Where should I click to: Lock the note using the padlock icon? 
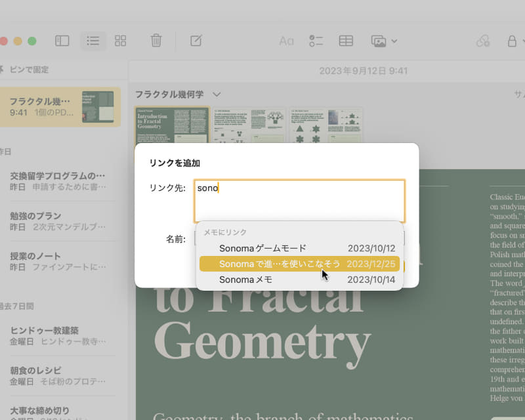pyautogui.click(x=511, y=41)
